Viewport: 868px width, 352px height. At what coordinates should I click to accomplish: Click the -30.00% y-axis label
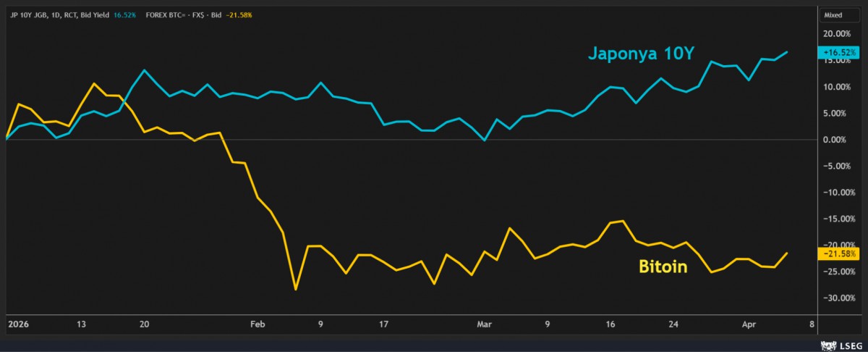[838, 298]
